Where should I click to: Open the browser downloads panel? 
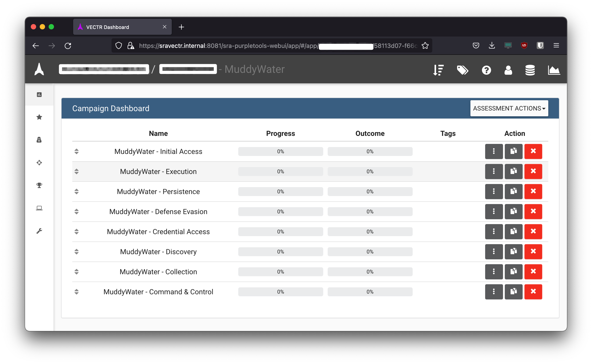pyautogui.click(x=492, y=45)
